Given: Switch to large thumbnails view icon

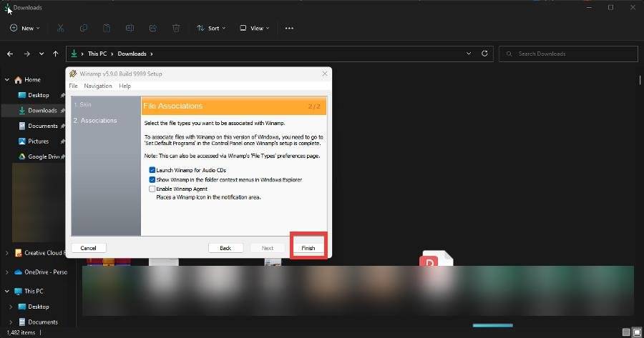Looking at the screenshot, I should pyautogui.click(x=637, y=332).
